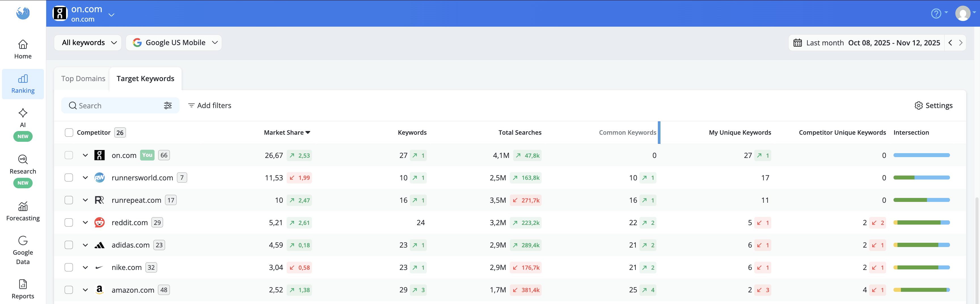Screen dimensions: 980x304
Task: Open the AI sidebar section
Action: tap(23, 124)
